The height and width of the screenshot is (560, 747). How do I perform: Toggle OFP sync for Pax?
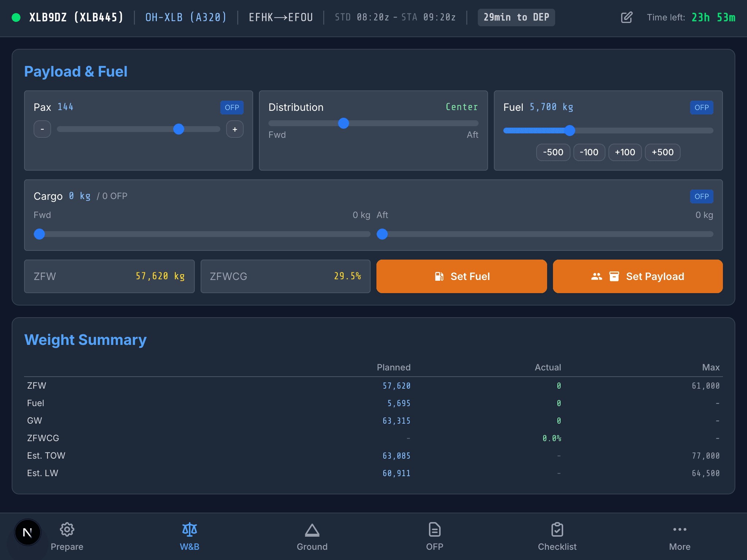click(x=232, y=107)
